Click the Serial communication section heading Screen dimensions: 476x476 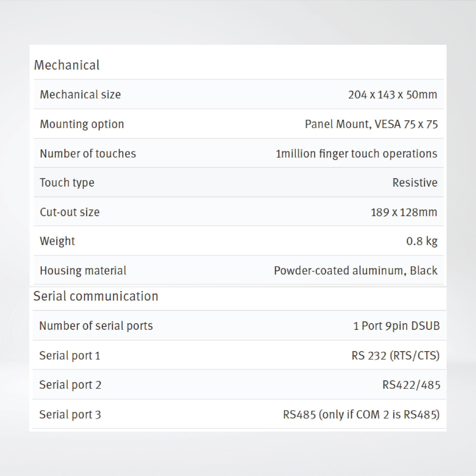point(96,296)
